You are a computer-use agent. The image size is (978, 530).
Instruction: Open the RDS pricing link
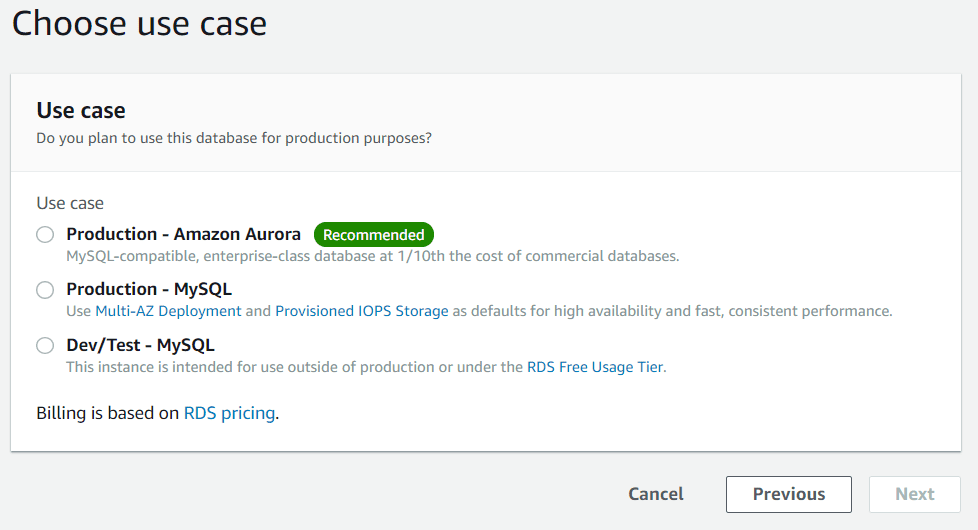pyautogui.click(x=230, y=413)
